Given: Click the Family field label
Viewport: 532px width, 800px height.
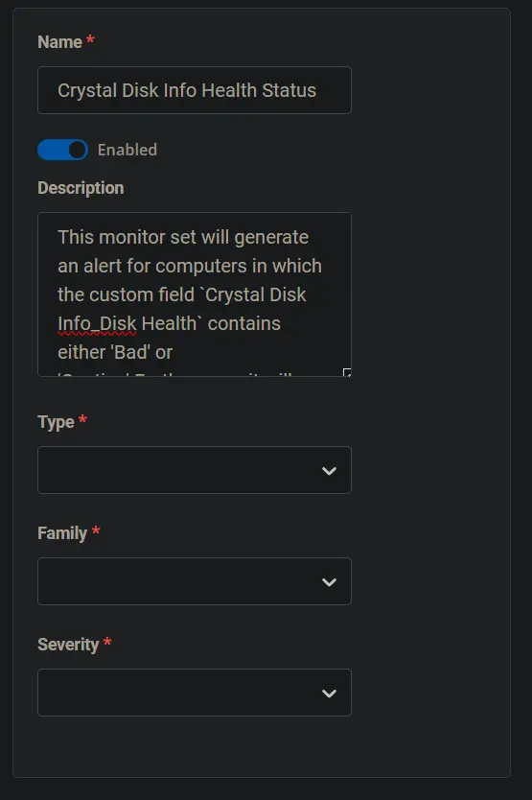Looking at the screenshot, I should point(62,533).
